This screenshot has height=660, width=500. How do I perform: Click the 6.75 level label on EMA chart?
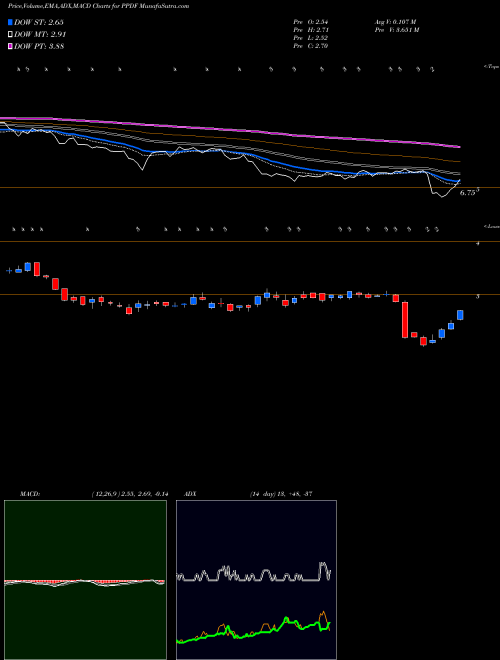coord(468,193)
